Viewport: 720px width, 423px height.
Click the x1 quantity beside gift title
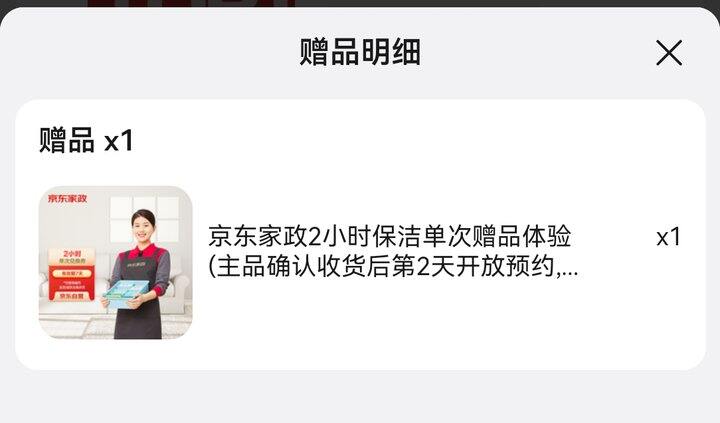click(668, 237)
